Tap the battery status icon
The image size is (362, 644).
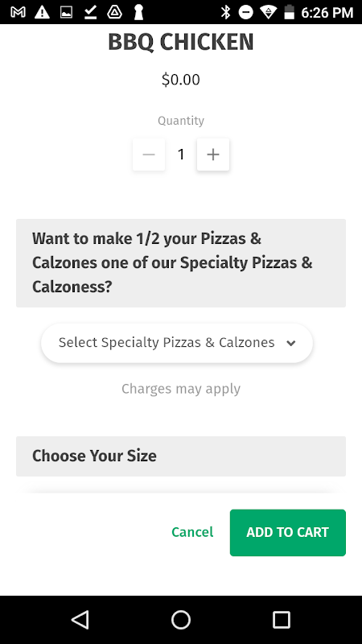[x=290, y=12]
